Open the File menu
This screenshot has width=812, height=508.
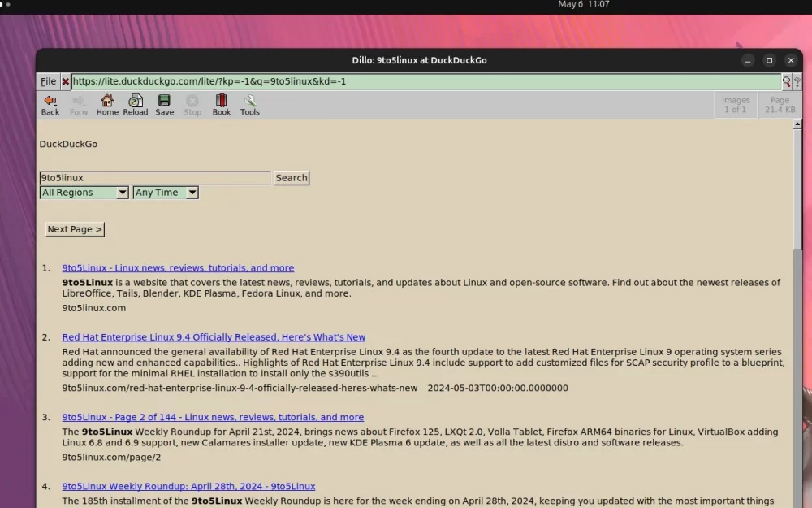click(x=48, y=81)
